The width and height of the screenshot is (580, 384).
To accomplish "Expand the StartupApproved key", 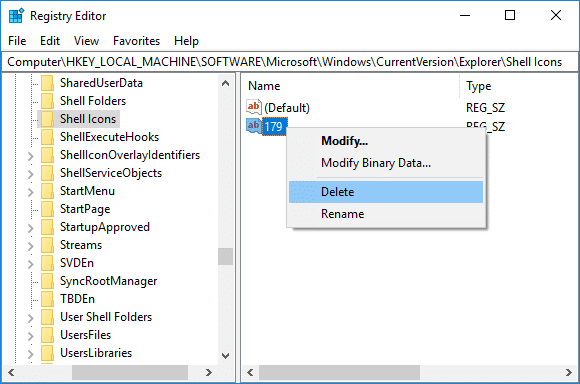I will tap(31, 228).
